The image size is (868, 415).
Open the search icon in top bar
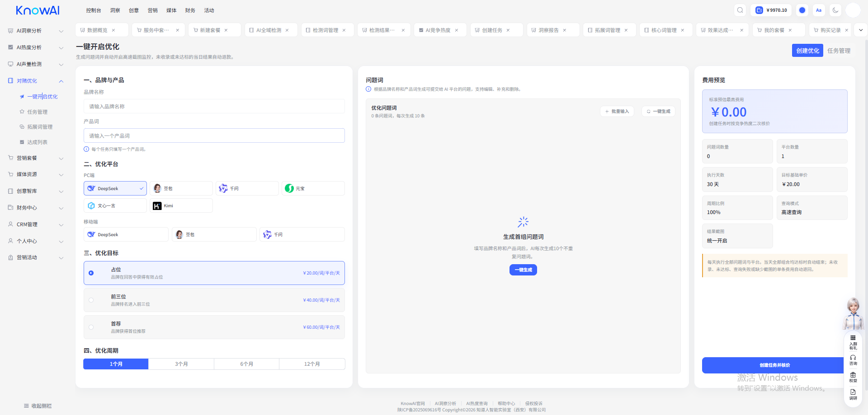(740, 10)
